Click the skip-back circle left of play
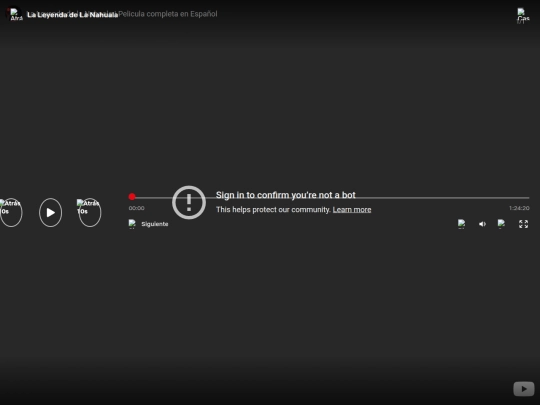The width and height of the screenshot is (540, 405). pyautogui.click(x=11, y=212)
